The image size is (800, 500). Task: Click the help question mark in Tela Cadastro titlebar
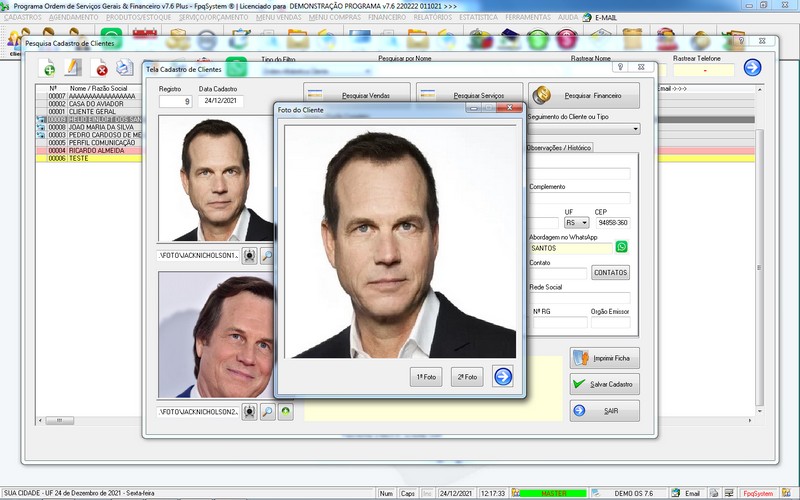pyautogui.click(x=620, y=67)
